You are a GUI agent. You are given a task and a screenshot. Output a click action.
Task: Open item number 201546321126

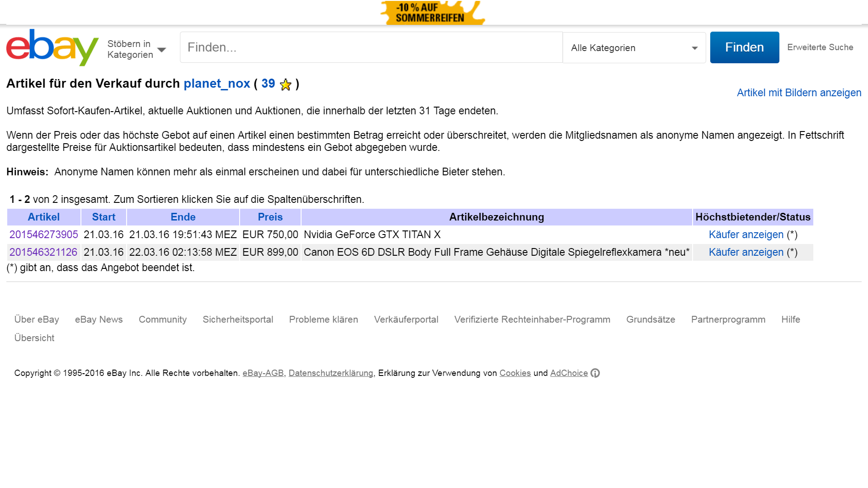click(x=43, y=252)
